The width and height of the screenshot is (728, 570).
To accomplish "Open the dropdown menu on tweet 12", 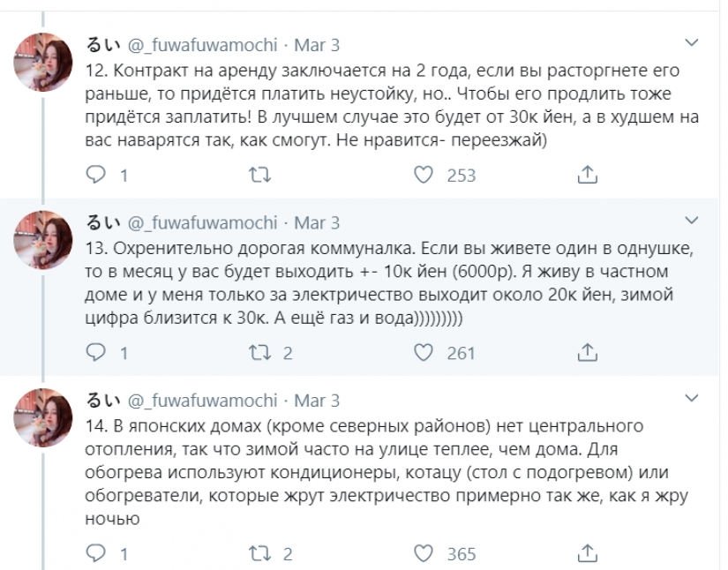I will pos(694,42).
